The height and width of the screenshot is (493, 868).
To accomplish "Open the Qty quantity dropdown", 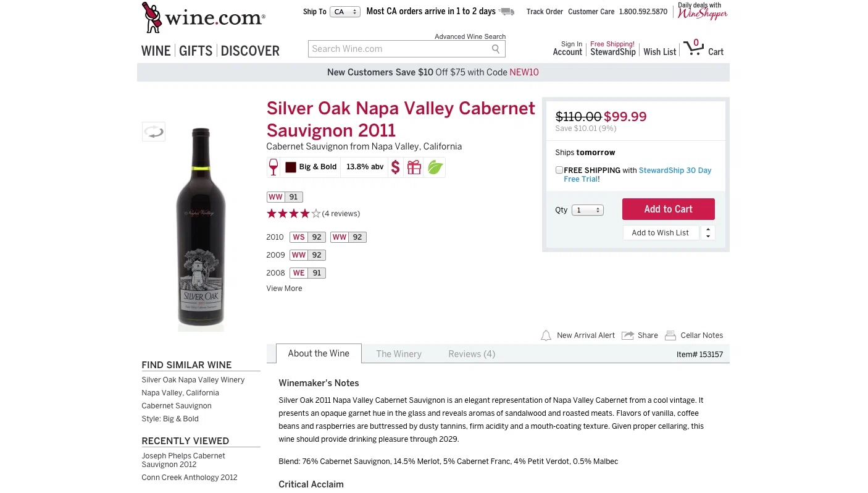I will click(x=587, y=210).
